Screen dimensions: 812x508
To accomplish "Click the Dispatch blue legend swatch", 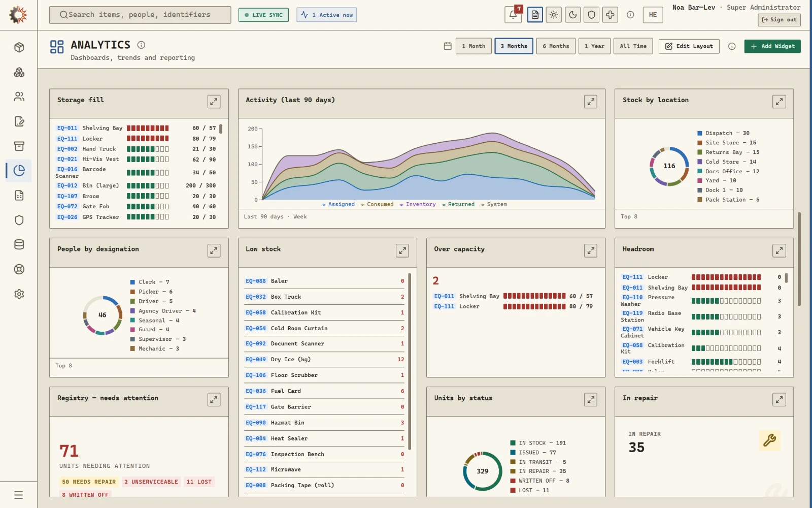I will coord(700,133).
